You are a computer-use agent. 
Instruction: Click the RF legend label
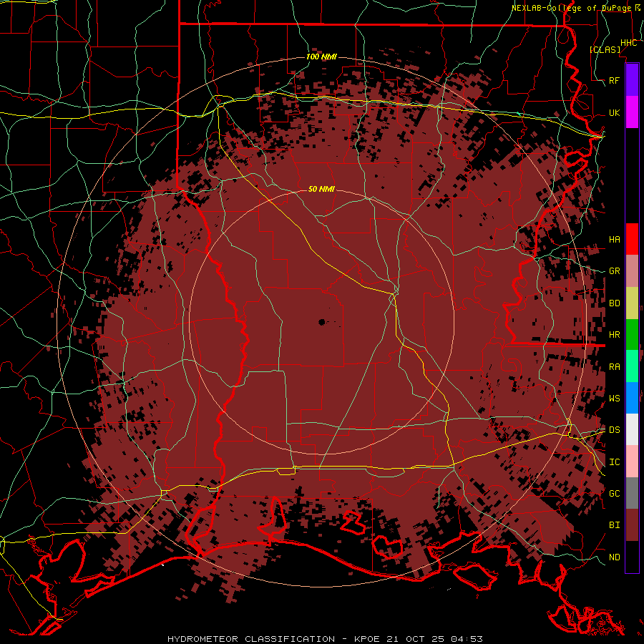(x=614, y=80)
